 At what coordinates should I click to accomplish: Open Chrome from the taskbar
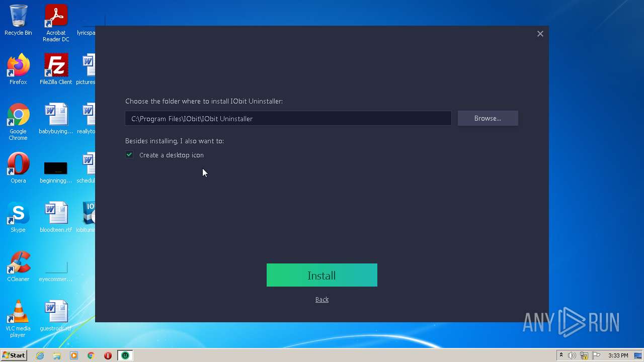coord(91,355)
